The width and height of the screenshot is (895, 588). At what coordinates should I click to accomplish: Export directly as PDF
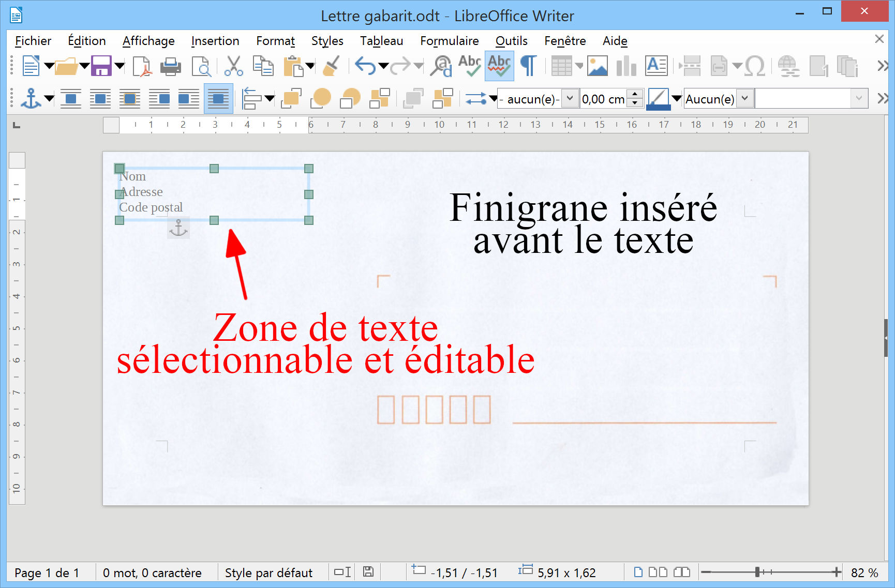tap(142, 66)
